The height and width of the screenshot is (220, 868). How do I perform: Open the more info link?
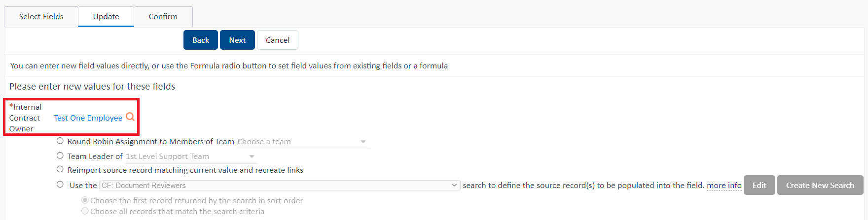pos(724,186)
